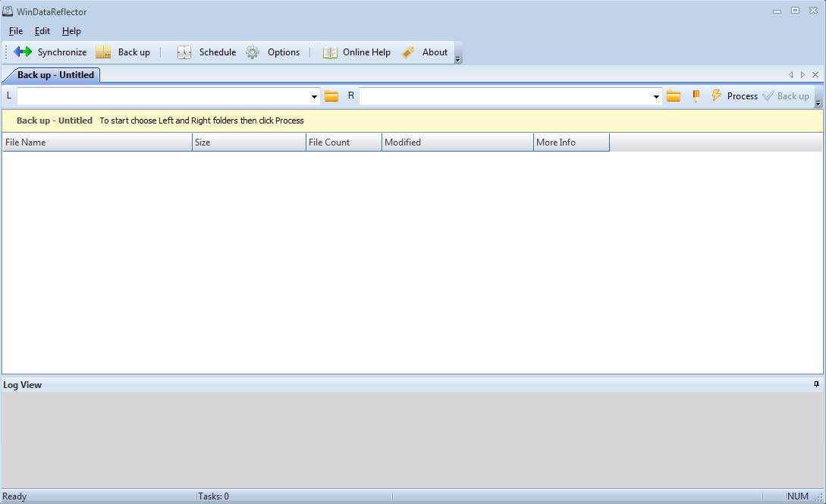Click the orange marker icon beside Process

click(x=696, y=95)
